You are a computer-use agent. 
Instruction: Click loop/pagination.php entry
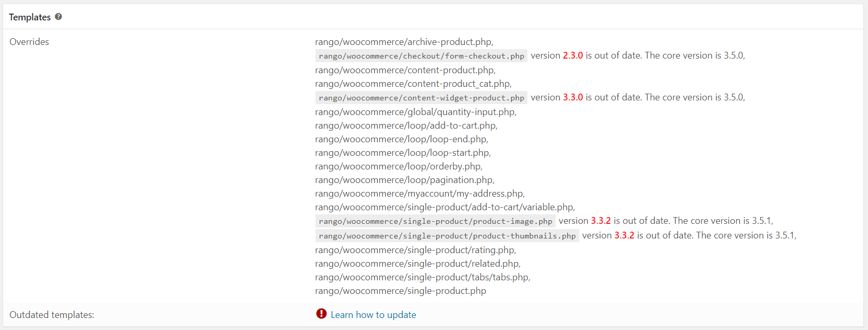click(x=404, y=180)
